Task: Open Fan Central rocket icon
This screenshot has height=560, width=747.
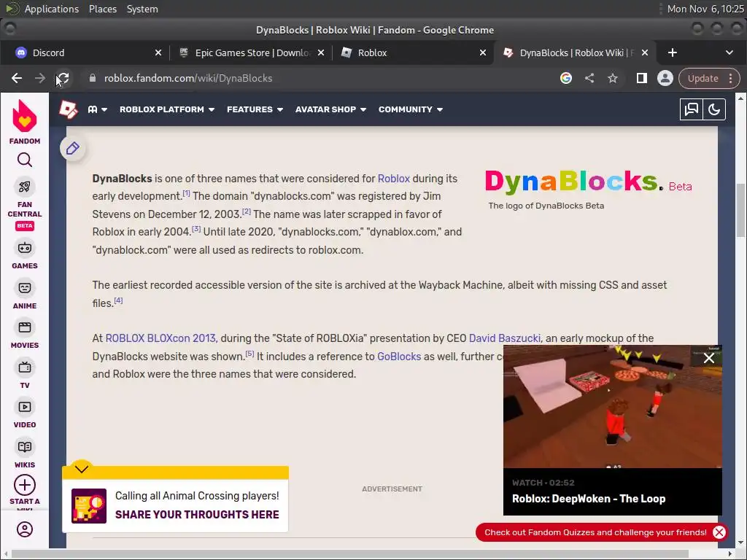Action: (25, 187)
